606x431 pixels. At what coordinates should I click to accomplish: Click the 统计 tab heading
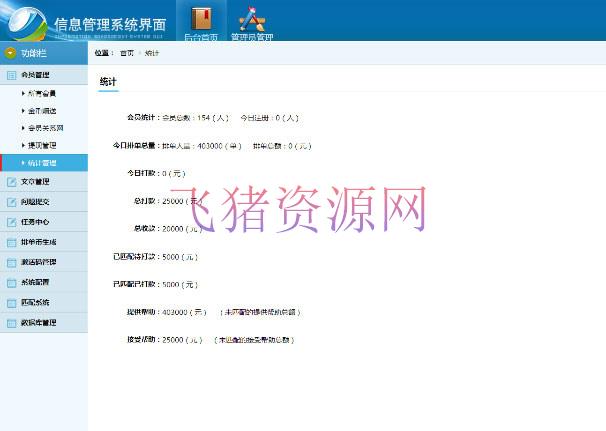pyautogui.click(x=108, y=81)
